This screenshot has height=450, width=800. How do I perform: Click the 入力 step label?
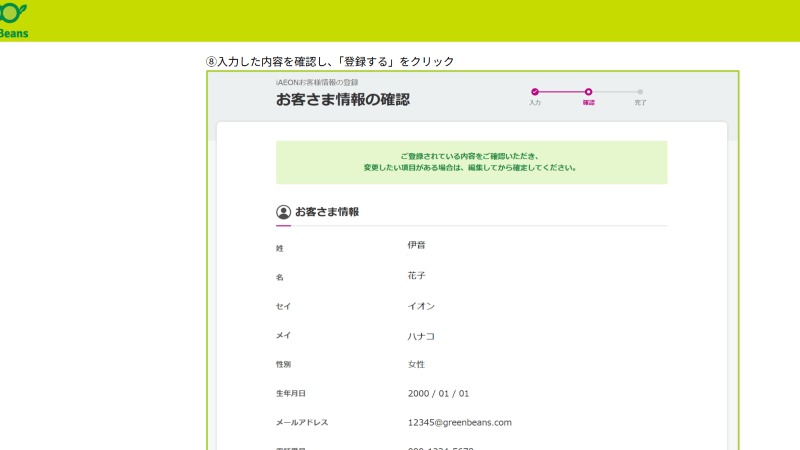(535, 103)
